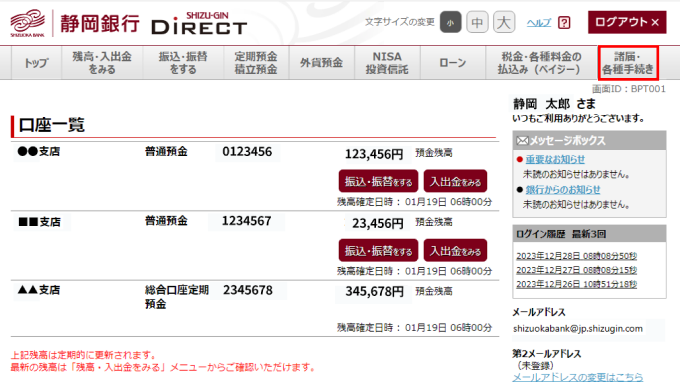The image size is (680, 382).
Task: Click the 画面ID：BPT001 label
Action: click(x=629, y=89)
